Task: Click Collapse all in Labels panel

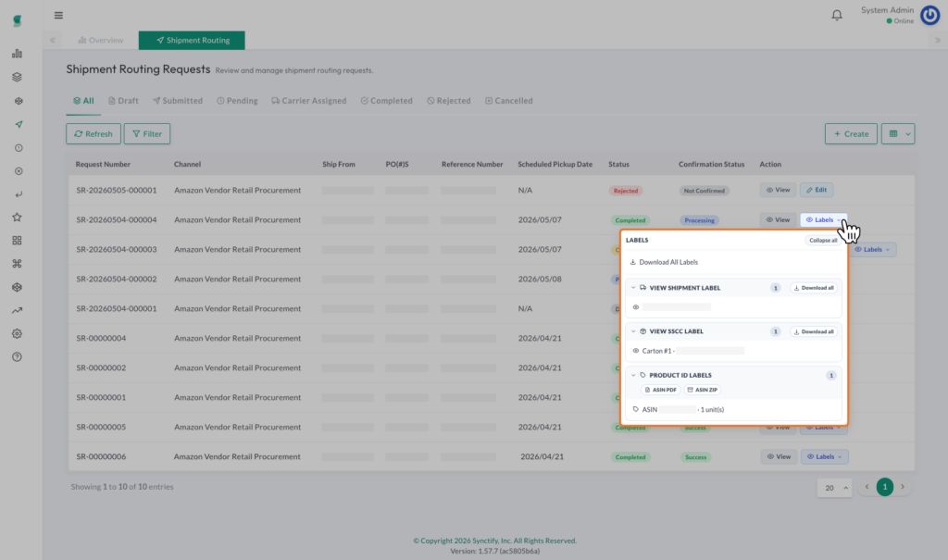Action: (x=823, y=241)
